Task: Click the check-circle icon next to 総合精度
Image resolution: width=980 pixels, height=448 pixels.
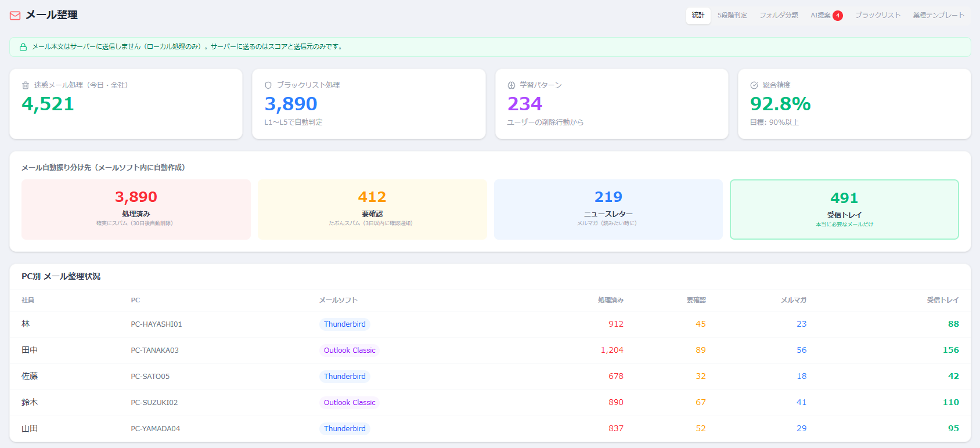Action: click(754, 85)
